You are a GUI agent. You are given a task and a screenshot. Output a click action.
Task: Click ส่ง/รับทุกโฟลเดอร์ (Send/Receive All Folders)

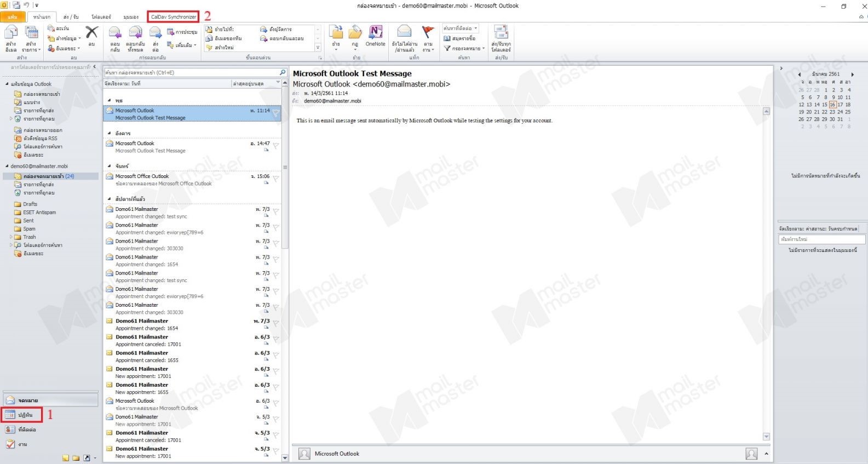pos(501,38)
